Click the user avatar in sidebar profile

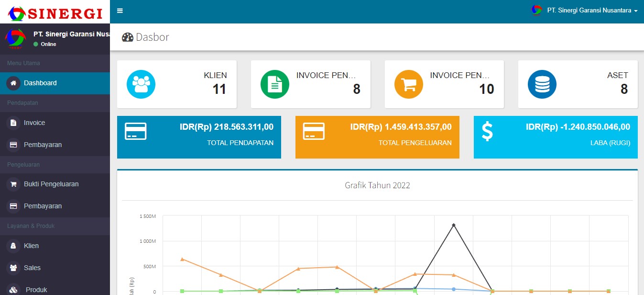click(x=16, y=39)
